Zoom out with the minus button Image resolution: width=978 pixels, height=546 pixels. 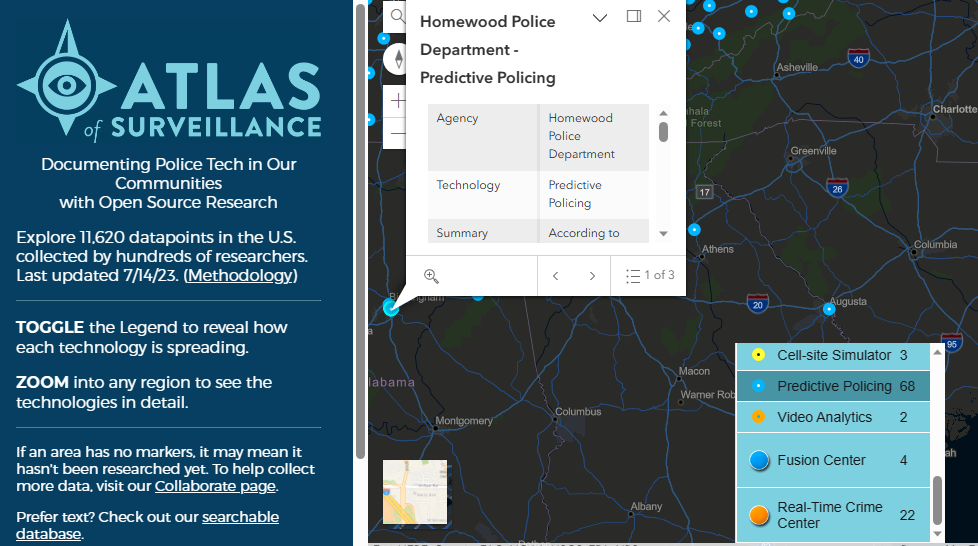(x=397, y=133)
